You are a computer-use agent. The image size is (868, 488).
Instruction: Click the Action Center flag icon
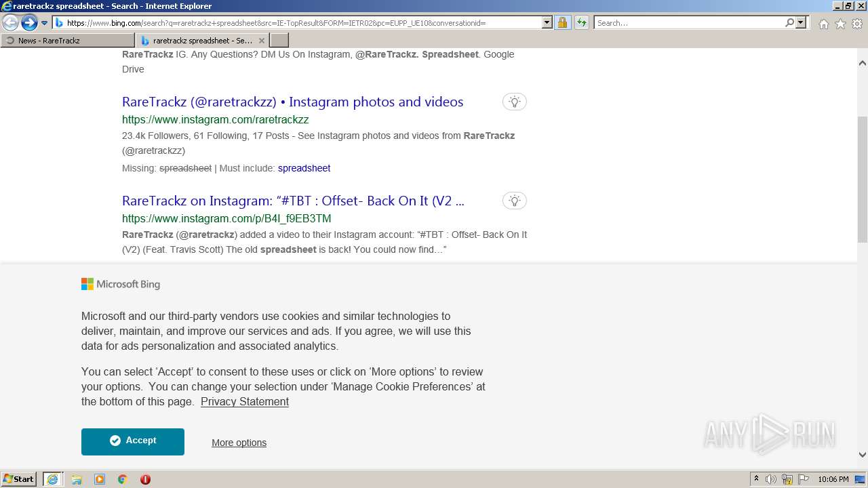click(804, 479)
